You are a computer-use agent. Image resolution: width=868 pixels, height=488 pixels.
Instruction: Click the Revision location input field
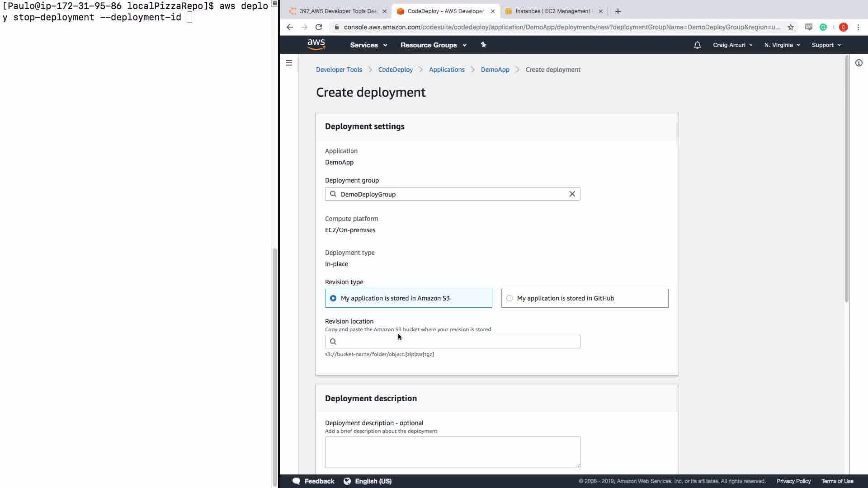click(457, 342)
